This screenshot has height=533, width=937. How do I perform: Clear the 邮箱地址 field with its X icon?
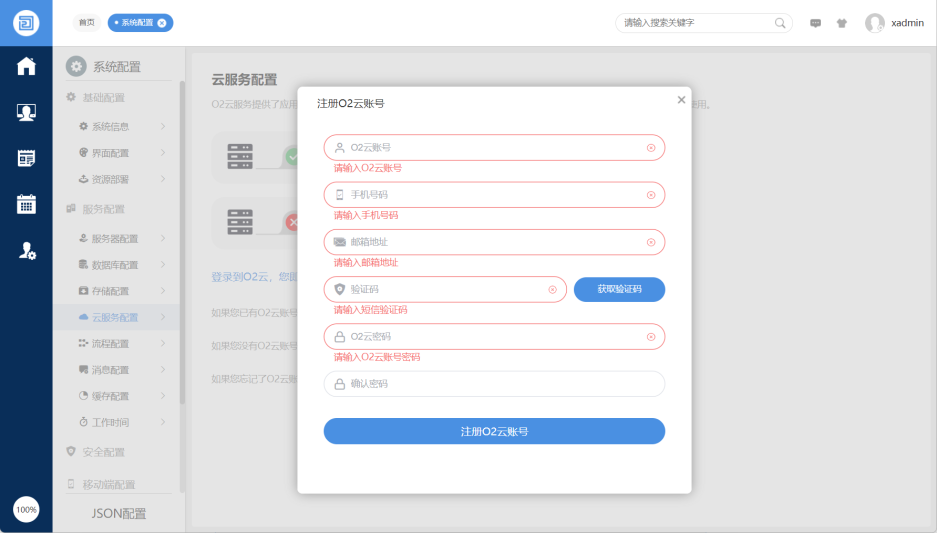(651, 242)
